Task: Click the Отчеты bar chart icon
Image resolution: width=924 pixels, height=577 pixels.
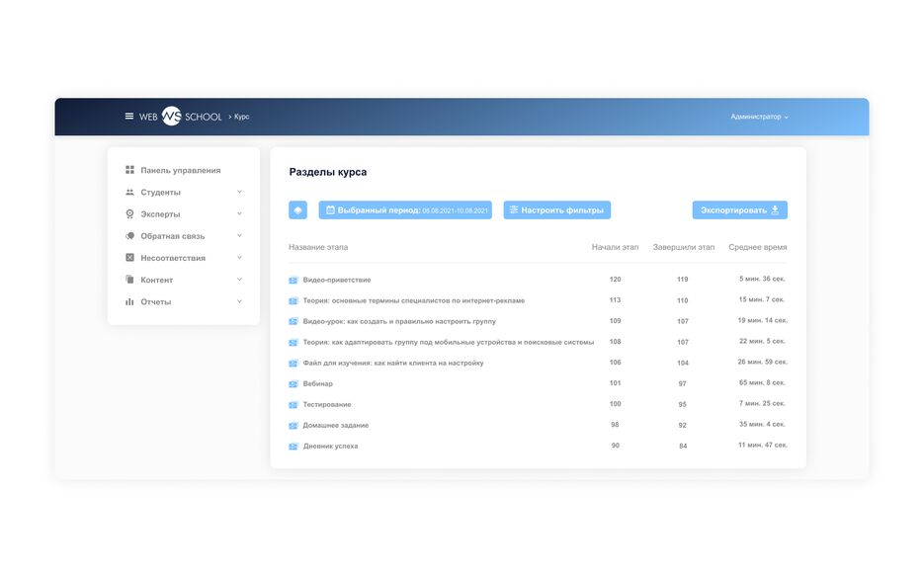Action: point(129,301)
